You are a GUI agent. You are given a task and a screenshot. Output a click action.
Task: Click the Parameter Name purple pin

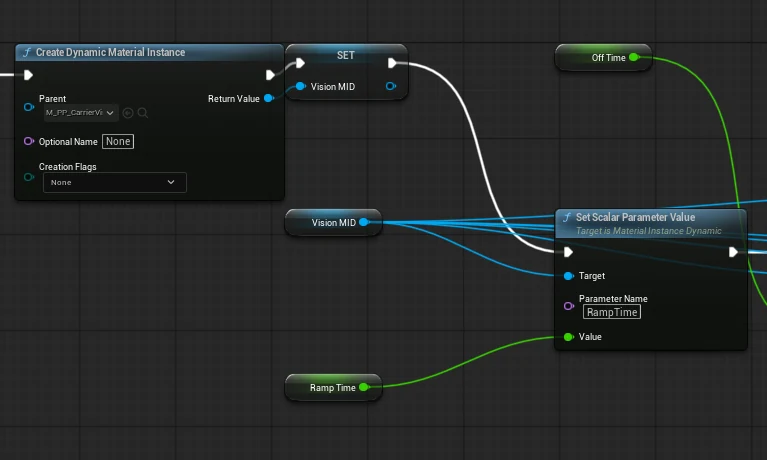(x=568, y=306)
